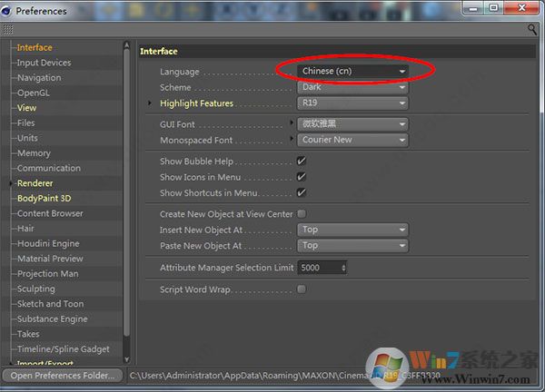
Task: Open the Insert New Object At dropdown
Action: (353, 230)
